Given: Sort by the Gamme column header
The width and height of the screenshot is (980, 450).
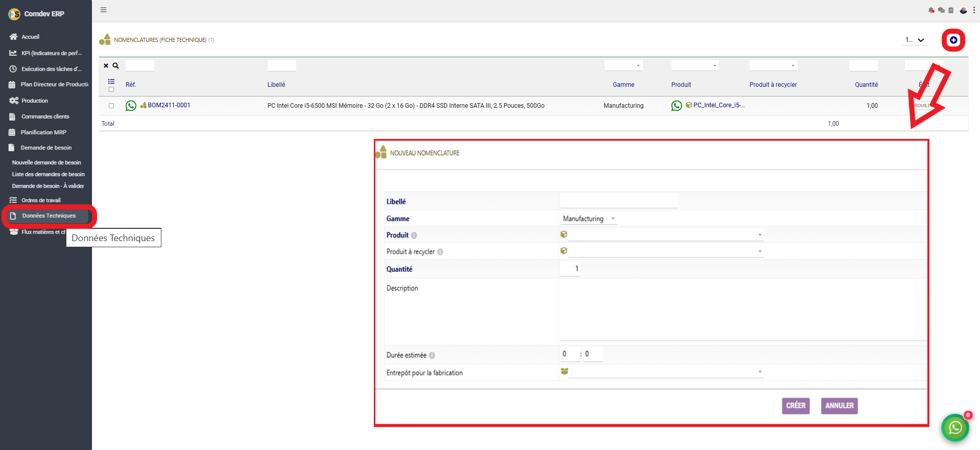Looking at the screenshot, I should coord(624,85).
